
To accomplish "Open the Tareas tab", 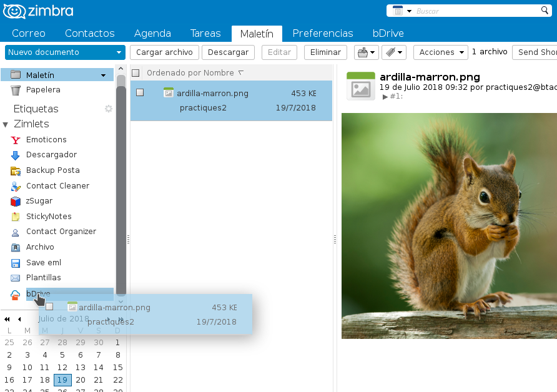I will 205,33.
